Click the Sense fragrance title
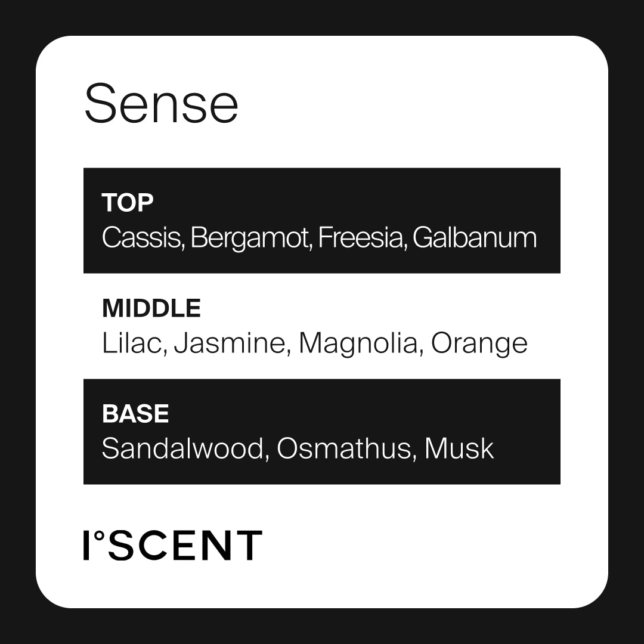The width and height of the screenshot is (644, 644). tap(161, 104)
